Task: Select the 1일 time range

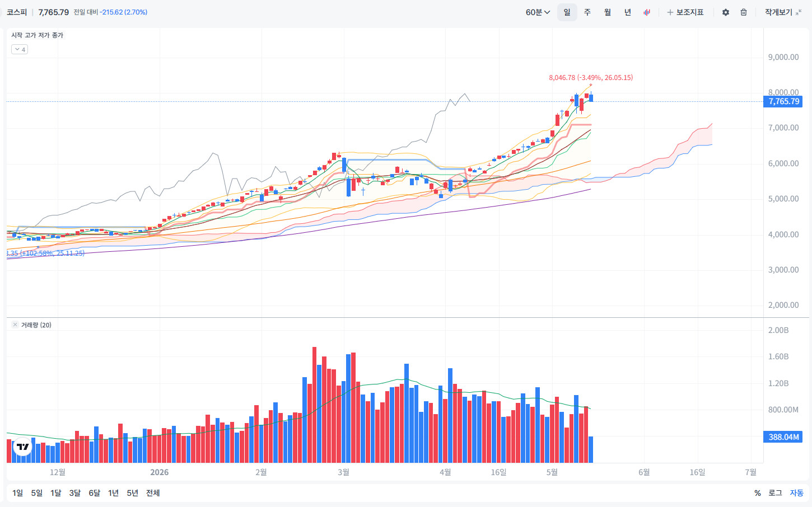Action: point(18,493)
